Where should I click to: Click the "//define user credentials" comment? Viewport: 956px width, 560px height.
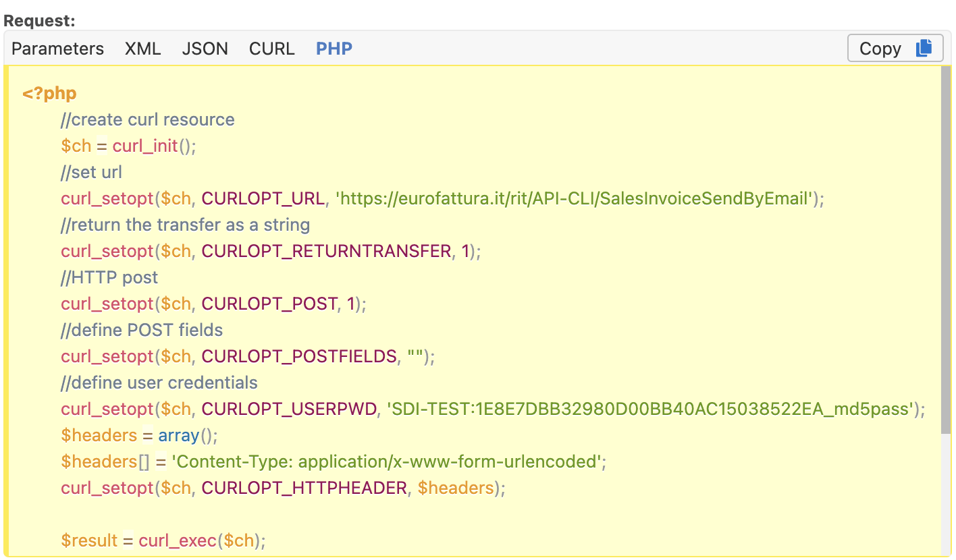coord(159,383)
